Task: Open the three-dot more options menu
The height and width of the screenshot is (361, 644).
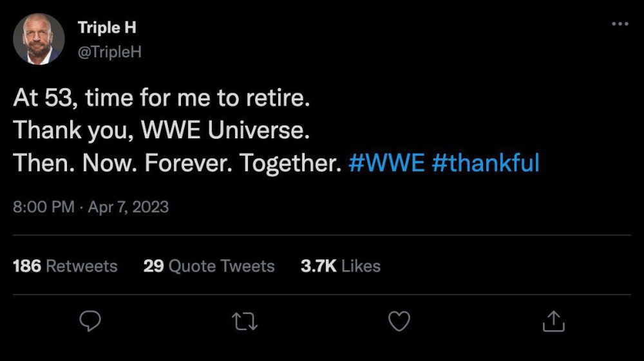Action: (619, 24)
